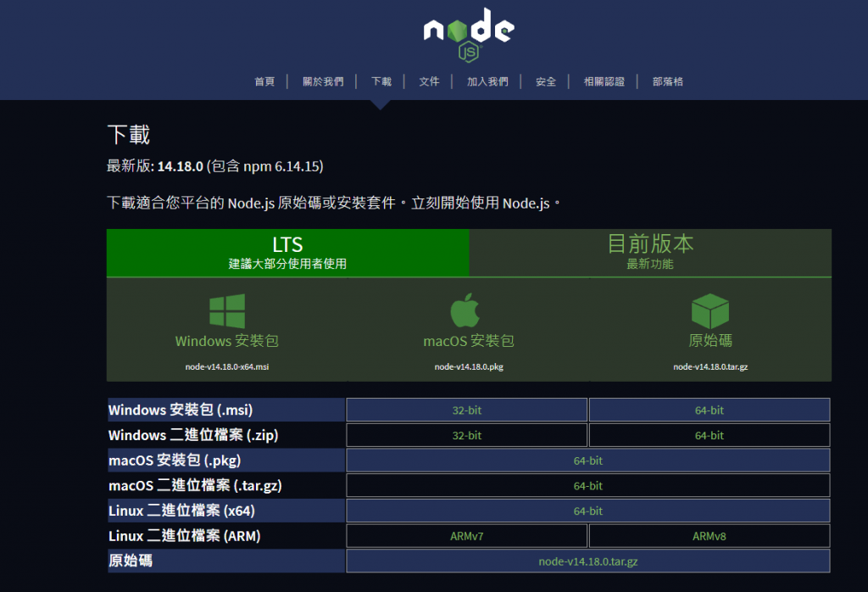Image resolution: width=868 pixels, height=592 pixels.
Task: Click the macOS 安裝包 link
Action: point(469,341)
